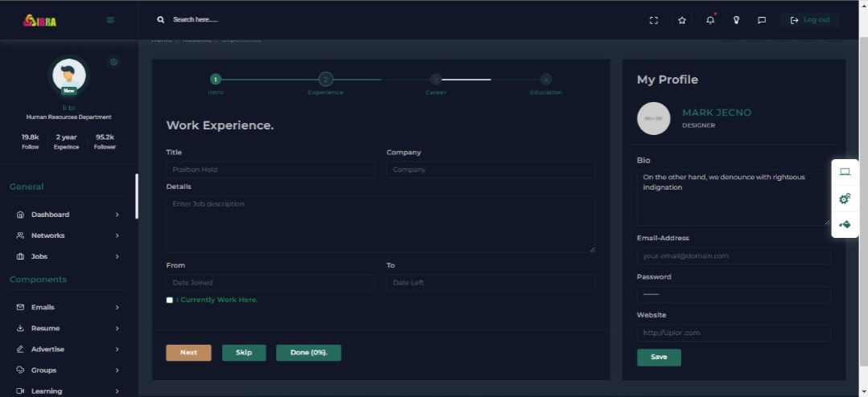Open the gears settings floating icon
Image resolution: width=868 pixels, height=397 pixels.
point(845,198)
